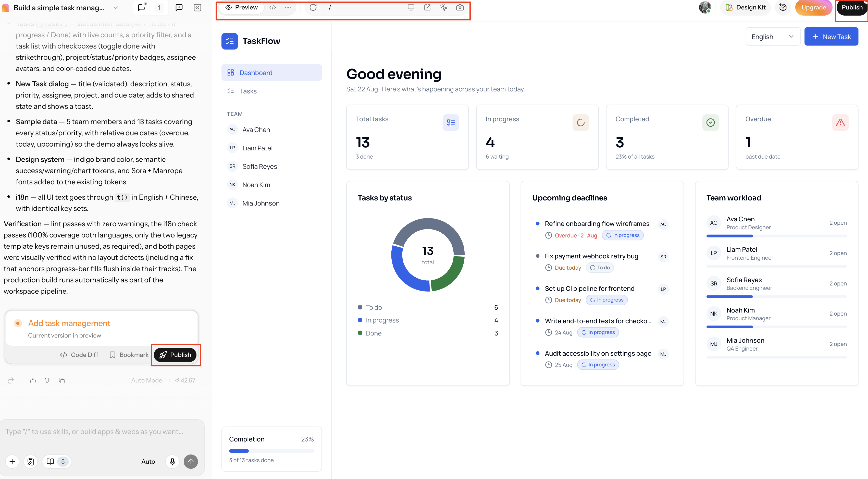Click the thumbs down feedback icon
Image resolution: width=868 pixels, height=479 pixels.
tap(47, 380)
